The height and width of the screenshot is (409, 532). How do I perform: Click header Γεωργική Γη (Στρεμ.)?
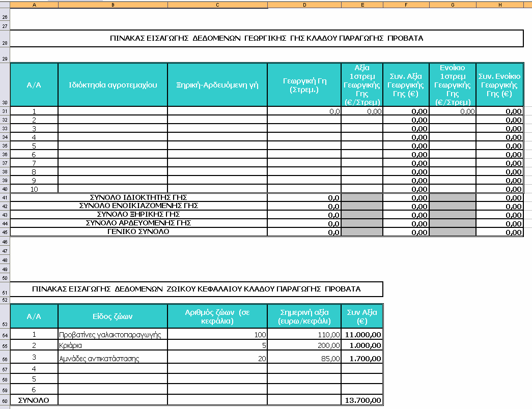tap(304, 85)
